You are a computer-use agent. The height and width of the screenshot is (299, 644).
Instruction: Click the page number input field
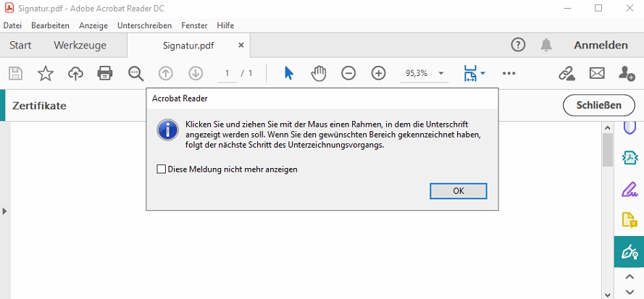pos(227,74)
